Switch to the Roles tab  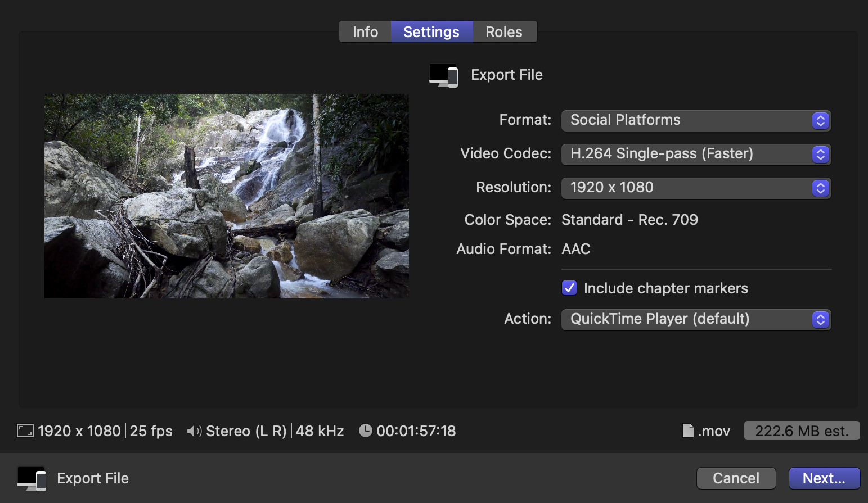tap(504, 32)
